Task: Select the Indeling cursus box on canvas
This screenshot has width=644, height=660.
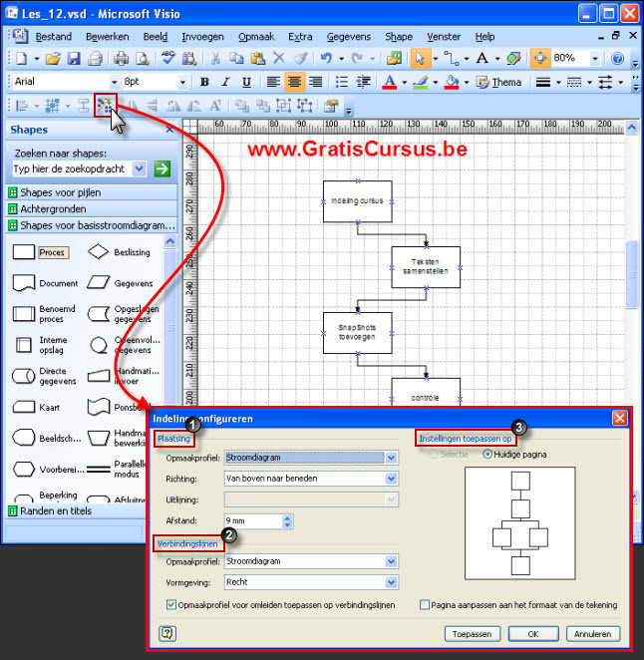Action: click(357, 201)
